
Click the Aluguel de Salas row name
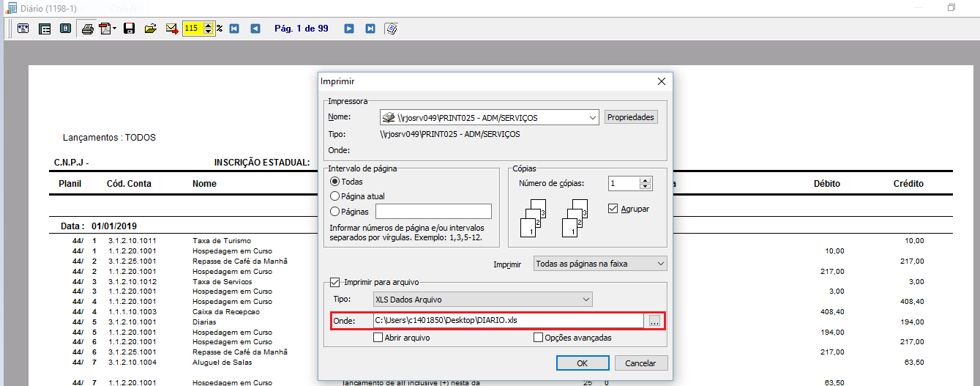pyautogui.click(x=221, y=362)
